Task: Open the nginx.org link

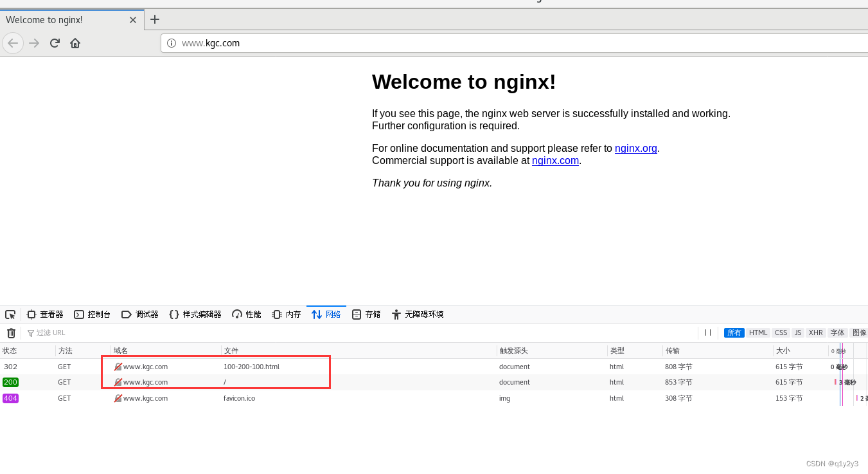Action: click(636, 148)
